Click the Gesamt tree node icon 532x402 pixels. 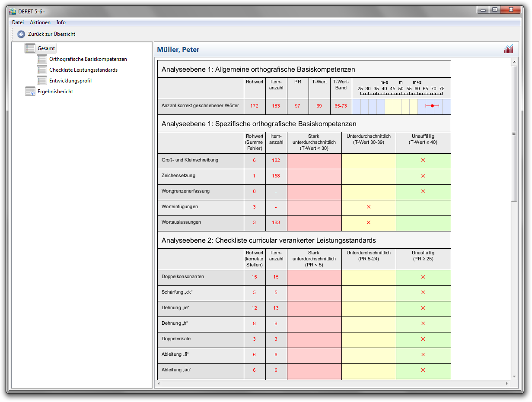pyautogui.click(x=30, y=48)
